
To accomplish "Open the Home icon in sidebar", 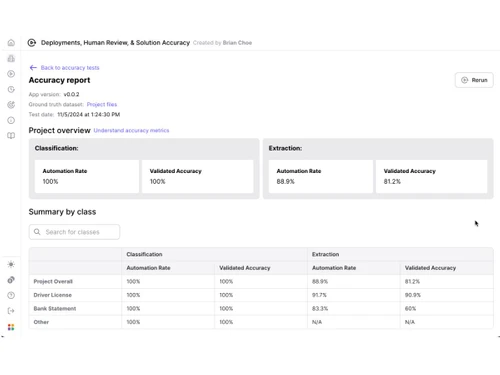I will pos(11,43).
